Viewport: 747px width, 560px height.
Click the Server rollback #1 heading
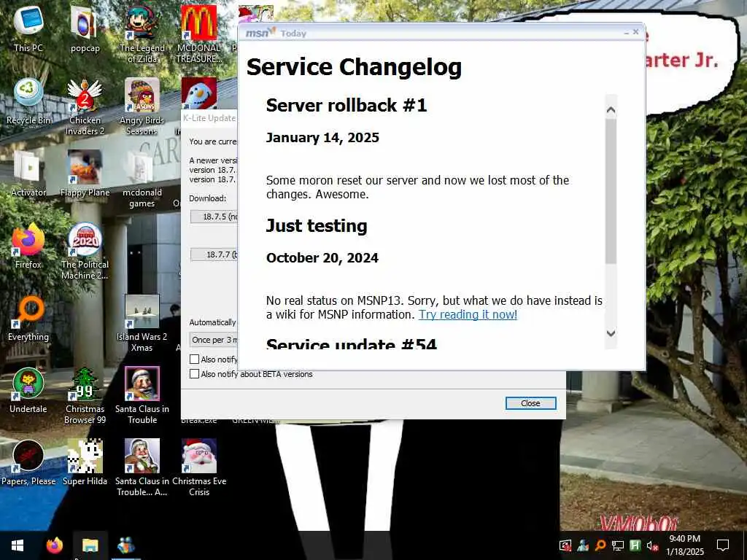click(x=347, y=105)
